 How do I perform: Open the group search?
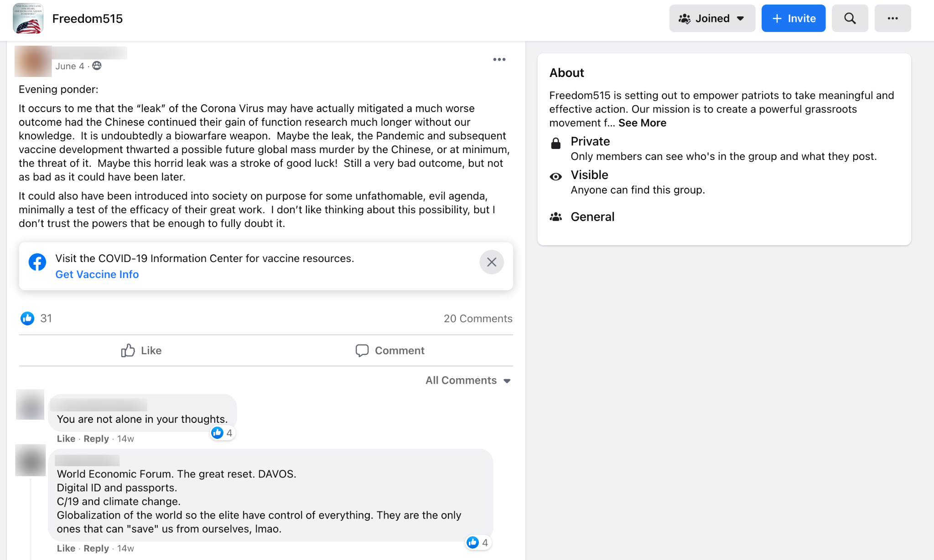[850, 18]
